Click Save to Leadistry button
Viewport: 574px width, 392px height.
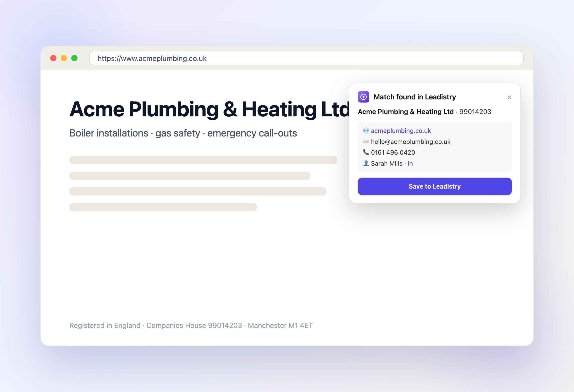click(x=435, y=186)
